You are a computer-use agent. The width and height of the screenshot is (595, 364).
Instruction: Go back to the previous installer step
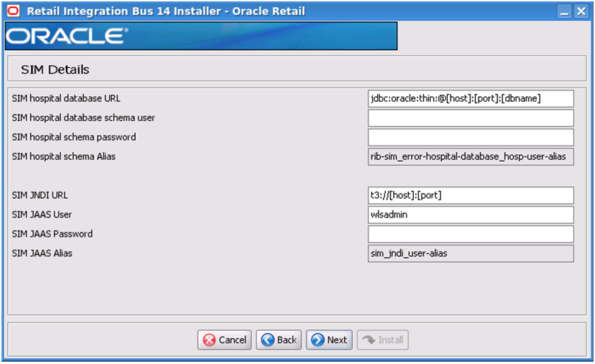[279, 340]
